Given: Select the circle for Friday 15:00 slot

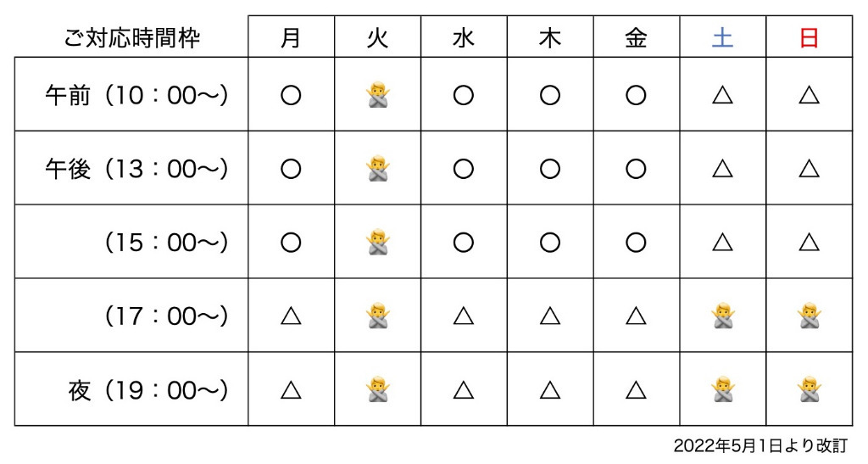Looking at the screenshot, I should coord(636,243).
